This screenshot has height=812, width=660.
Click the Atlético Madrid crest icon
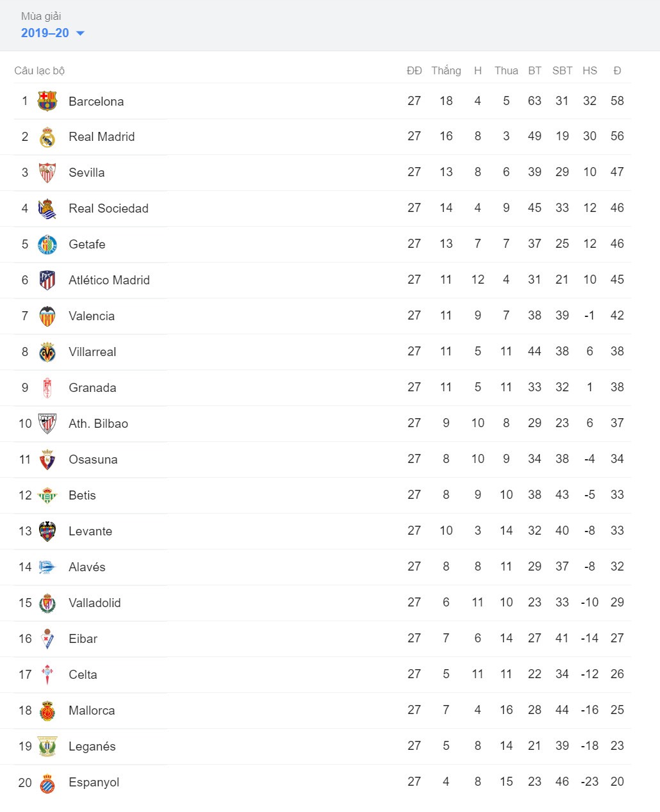pos(47,280)
